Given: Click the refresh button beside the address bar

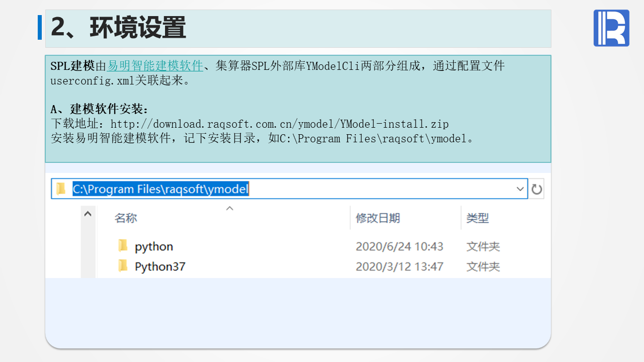Looking at the screenshot, I should [x=537, y=190].
